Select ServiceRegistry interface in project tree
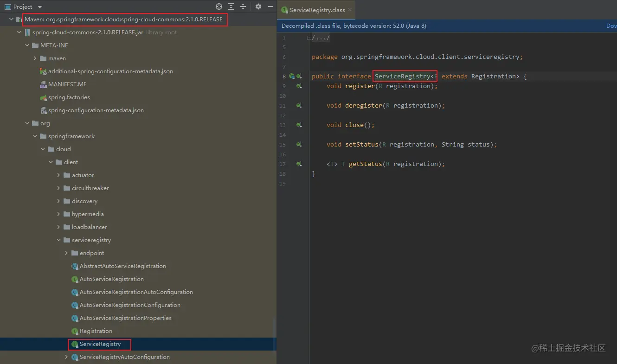The width and height of the screenshot is (617, 364). [x=100, y=344]
